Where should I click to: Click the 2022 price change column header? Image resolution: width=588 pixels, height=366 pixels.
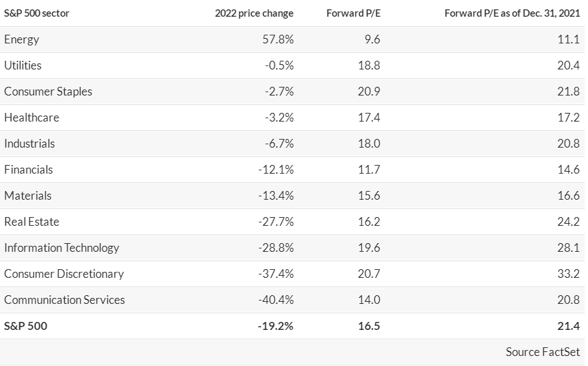click(254, 13)
